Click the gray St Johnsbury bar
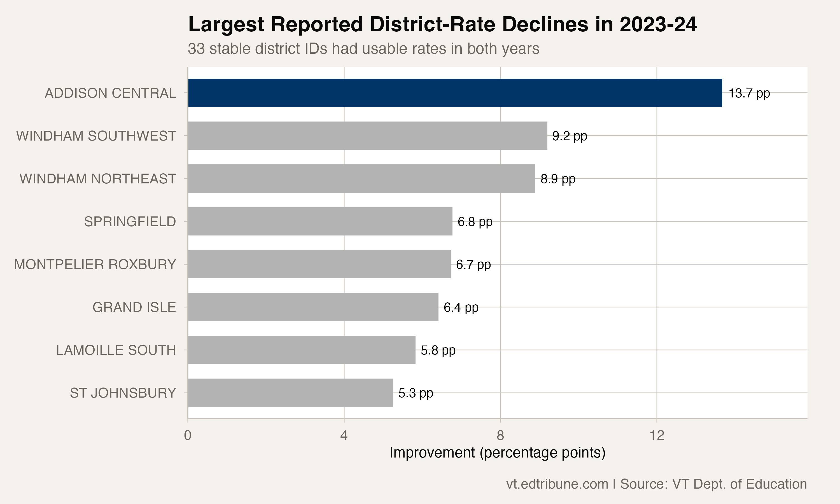The height and width of the screenshot is (504, 840). pos(291,393)
